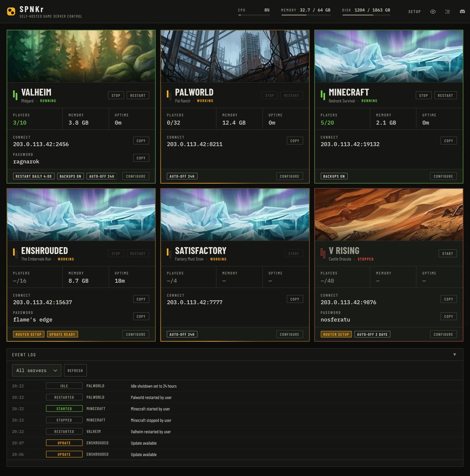
Task: Click Enshrouded's Update Ready badge
Action: (x=62, y=335)
